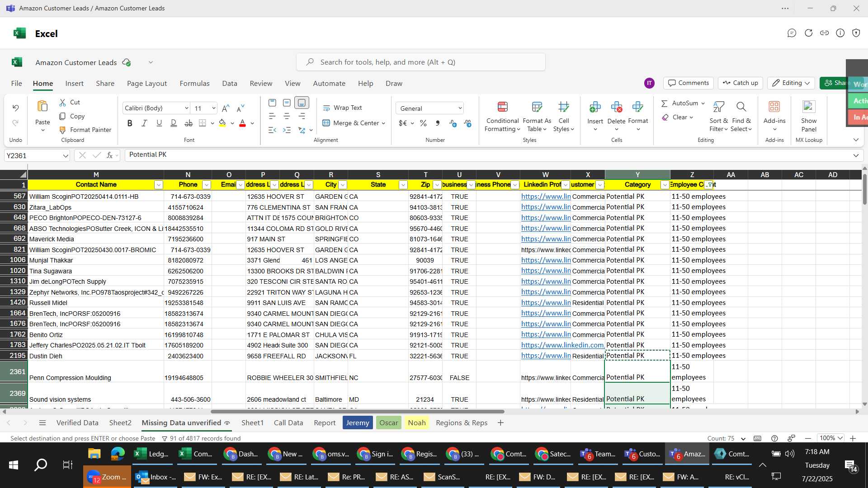Open the Formulas ribbon tab

coord(194,83)
